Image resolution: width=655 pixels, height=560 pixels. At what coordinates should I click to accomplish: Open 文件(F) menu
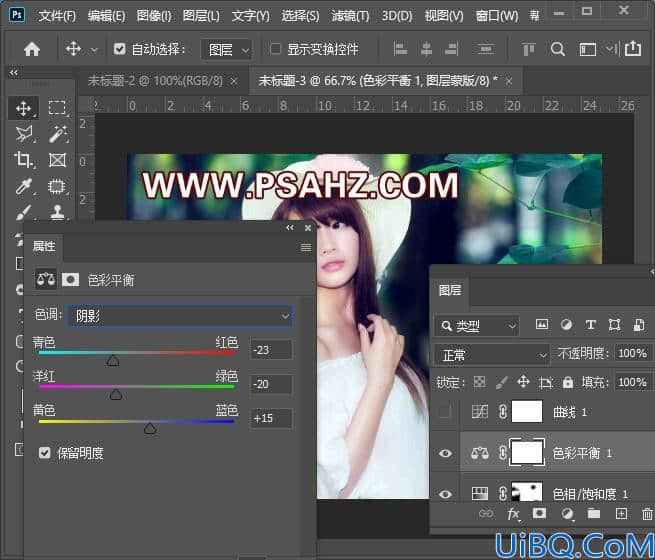(57, 16)
